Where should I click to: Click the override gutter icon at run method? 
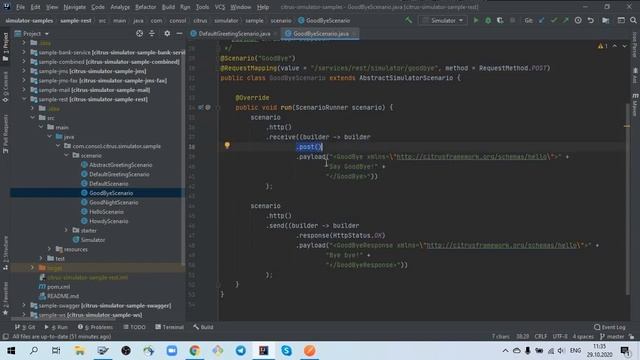click(x=200, y=107)
